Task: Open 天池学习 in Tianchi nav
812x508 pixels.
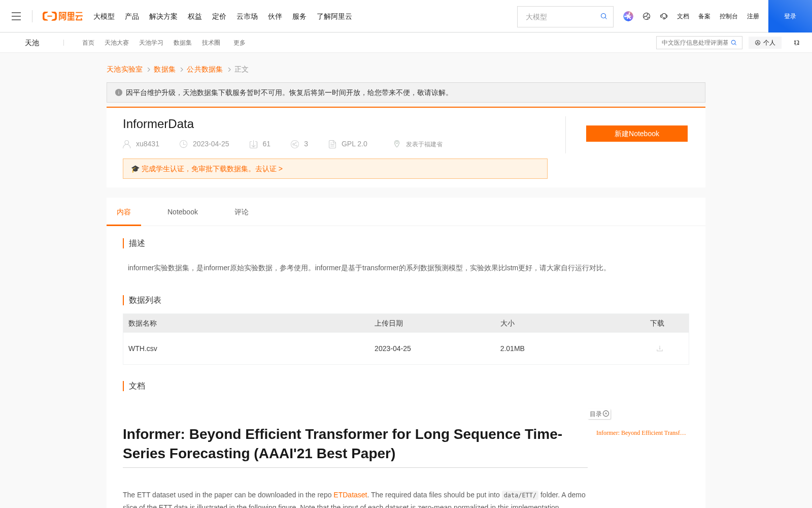Action: [151, 43]
